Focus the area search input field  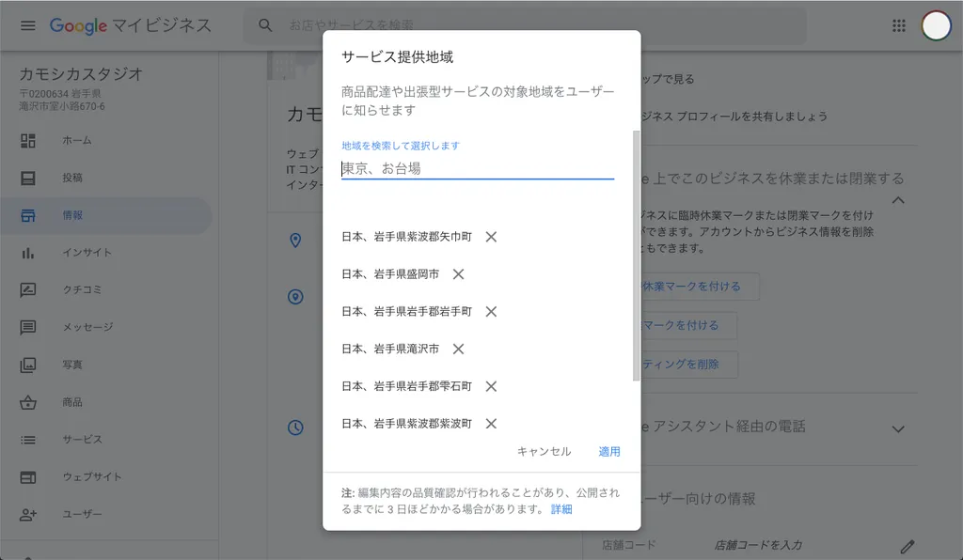coord(478,169)
